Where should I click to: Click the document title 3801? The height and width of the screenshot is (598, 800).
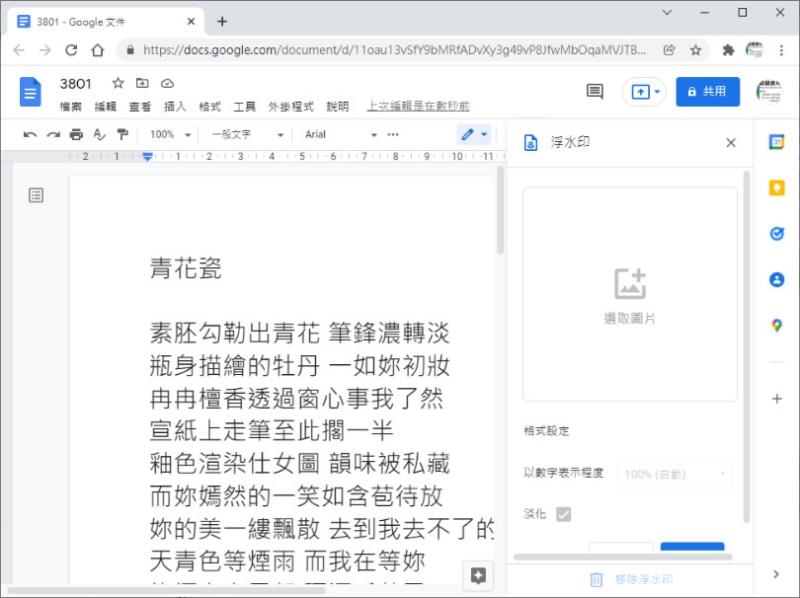[x=76, y=84]
